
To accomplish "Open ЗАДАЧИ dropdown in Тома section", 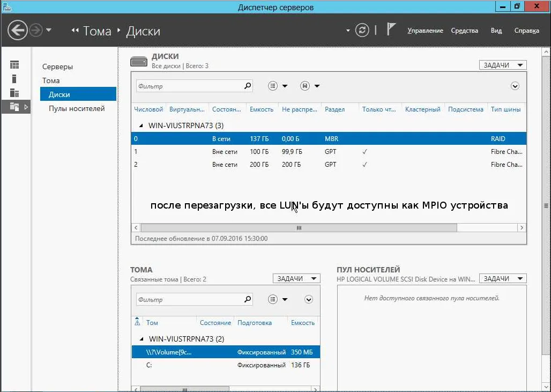I will [296, 278].
